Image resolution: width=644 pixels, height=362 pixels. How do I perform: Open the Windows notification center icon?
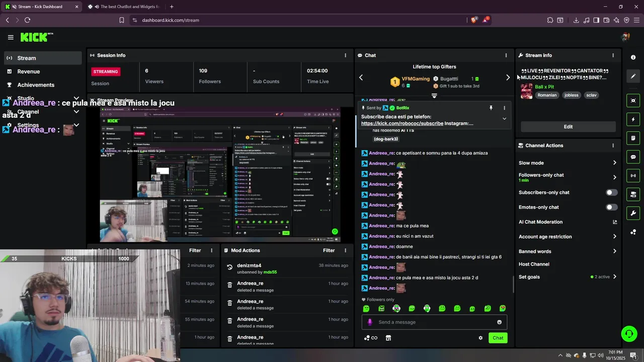pyautogui.click(x=633, y=355)
